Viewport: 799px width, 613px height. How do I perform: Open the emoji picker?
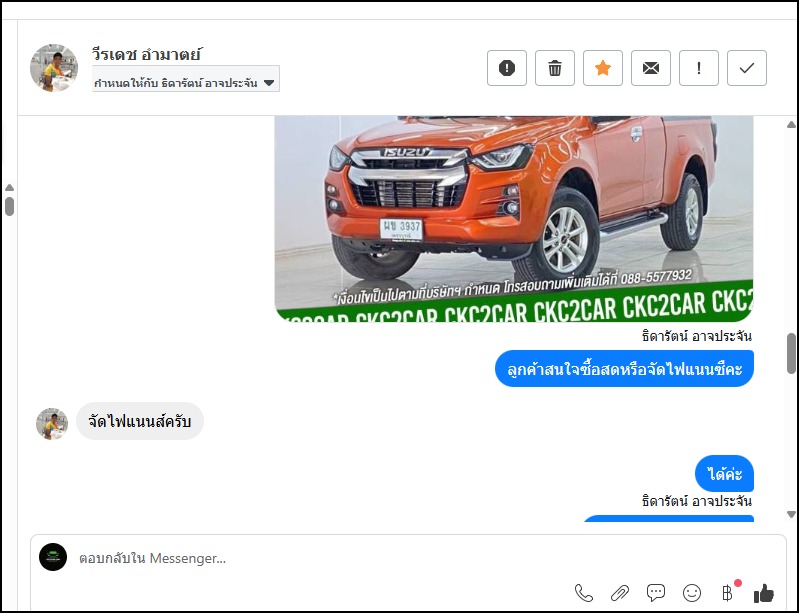692,592
